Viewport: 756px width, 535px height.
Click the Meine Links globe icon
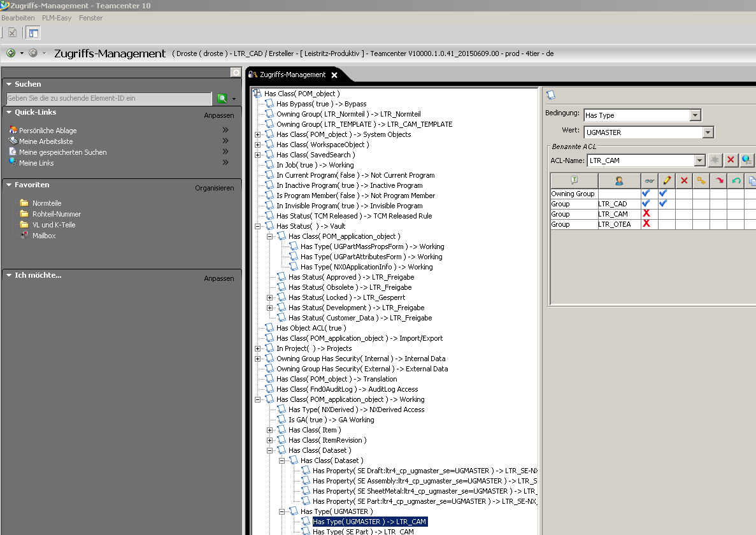coord(13,162)
